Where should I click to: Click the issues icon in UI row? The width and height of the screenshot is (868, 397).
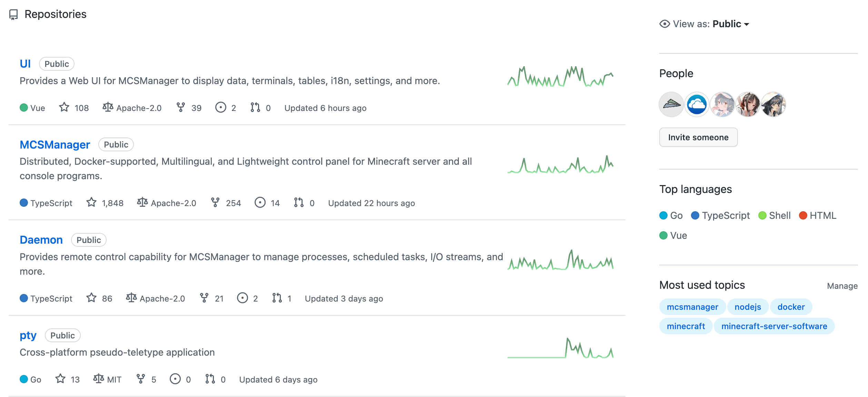click(x=221, y=108)
